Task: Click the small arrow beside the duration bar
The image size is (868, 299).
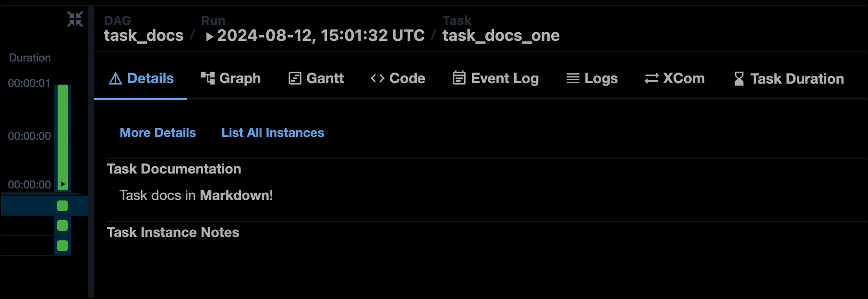Action: coord(62,184)
